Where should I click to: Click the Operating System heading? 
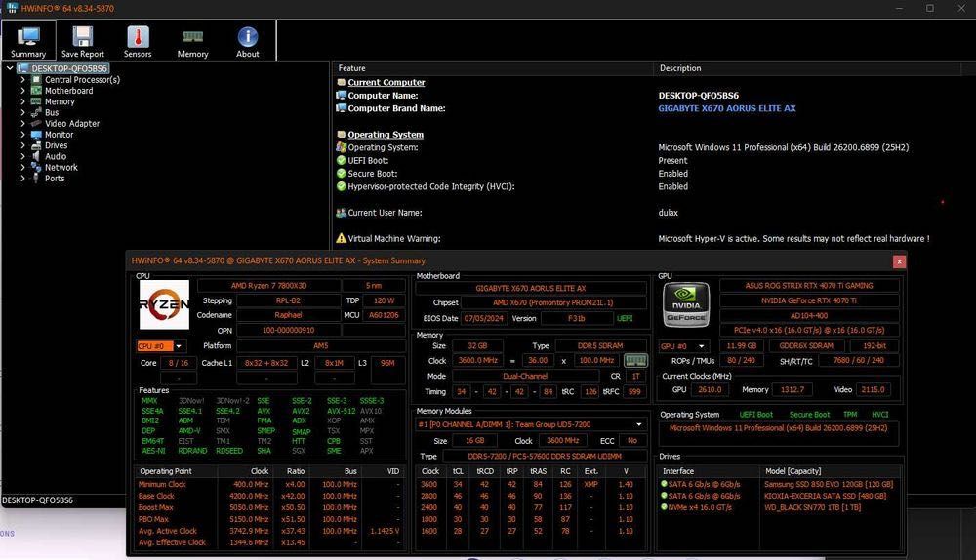[x=386, y=135]
